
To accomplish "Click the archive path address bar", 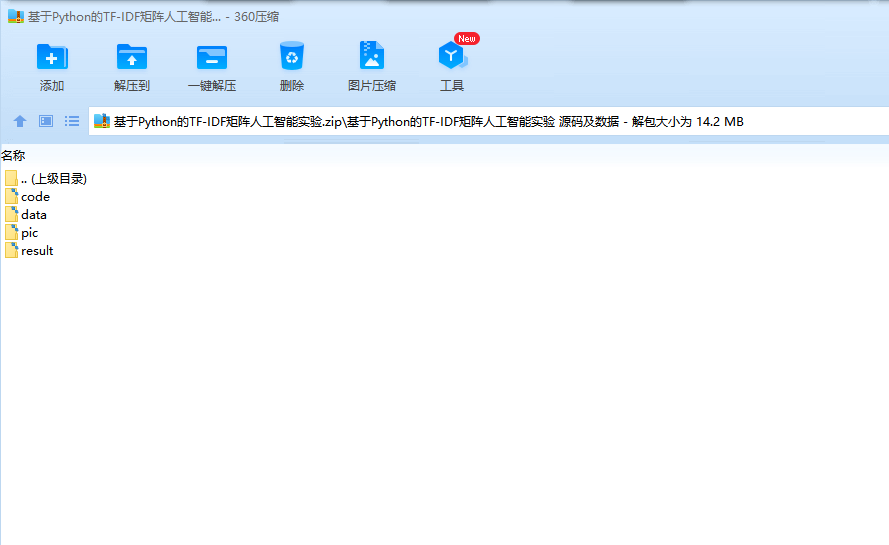I will tap(488, 121).
